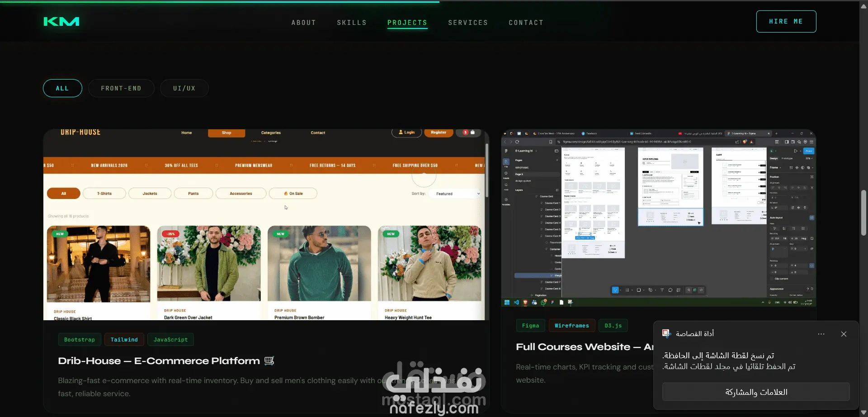Open the Drib-House E-Commerce Platform title
Image resolution: width=868 pixels, height=417 pixels.
point(166,361)
